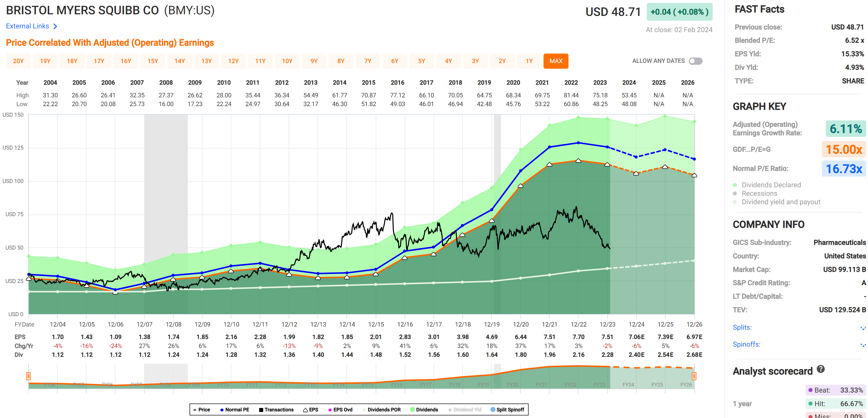The width and height of the screenshot is (868, 418).
Task: Click the 2024 estimated EPS 7.06E
Action: click(636, 337)
